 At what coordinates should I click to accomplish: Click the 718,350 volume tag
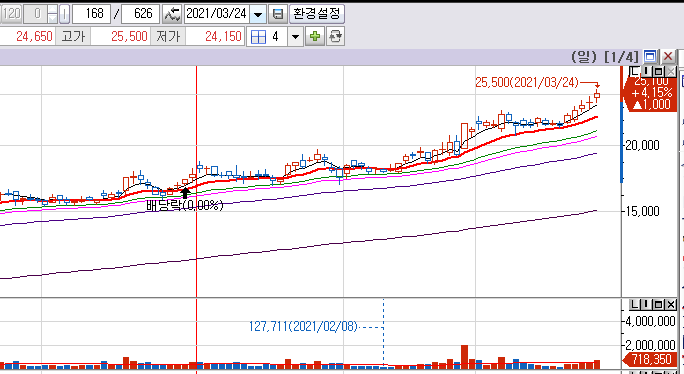point(650,360)
